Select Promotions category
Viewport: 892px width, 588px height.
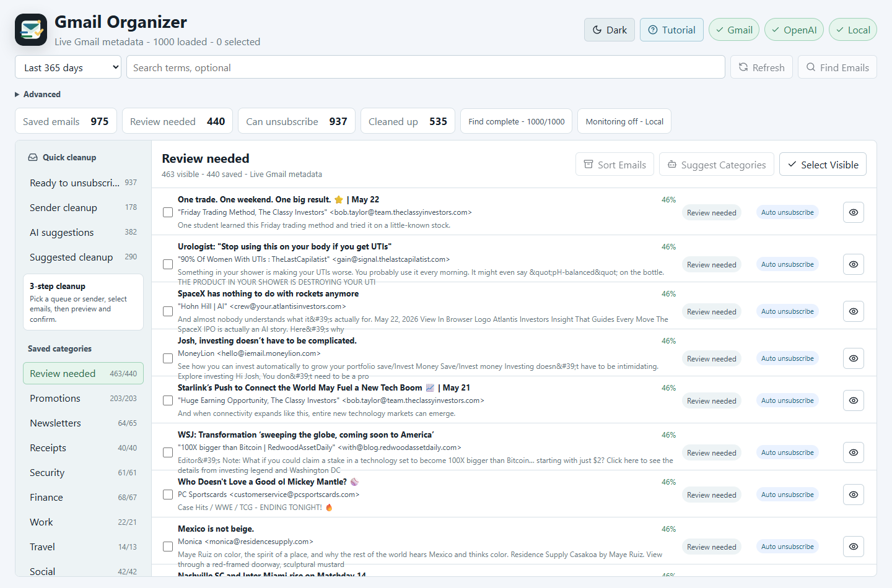[83, 398]
